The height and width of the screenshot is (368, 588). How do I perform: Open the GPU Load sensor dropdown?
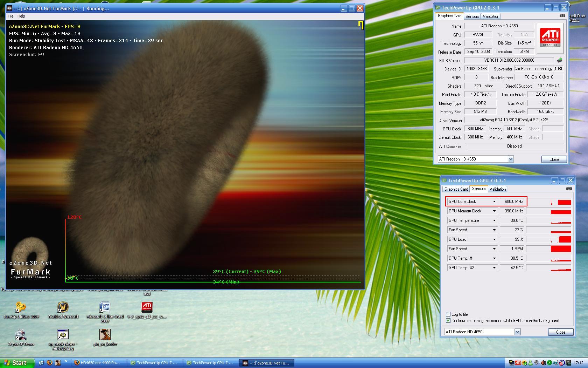coord(494,239)
